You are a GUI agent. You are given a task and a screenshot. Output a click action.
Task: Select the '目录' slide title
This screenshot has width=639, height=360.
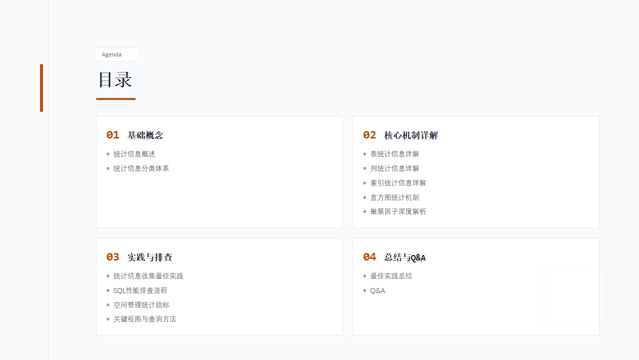pyautogui.click(x=115, y=80)
